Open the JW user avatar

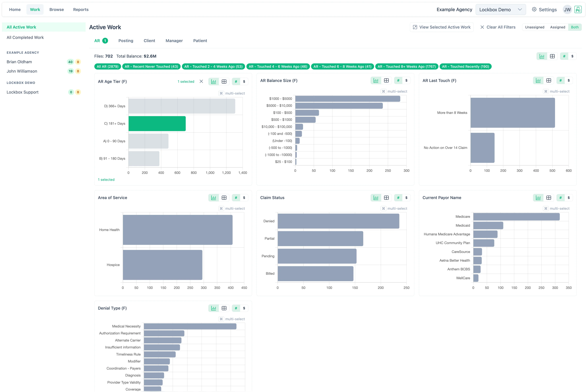567,10
